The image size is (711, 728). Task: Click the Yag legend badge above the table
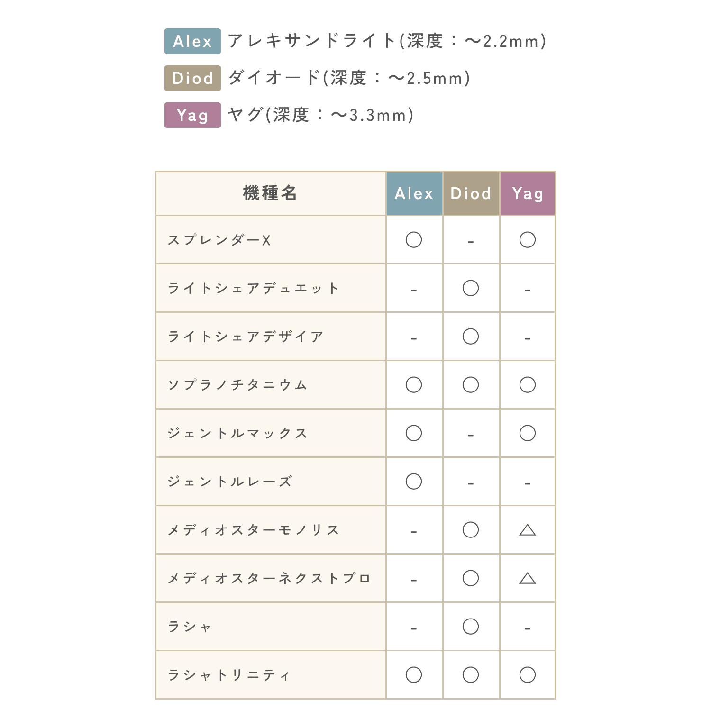192,115
